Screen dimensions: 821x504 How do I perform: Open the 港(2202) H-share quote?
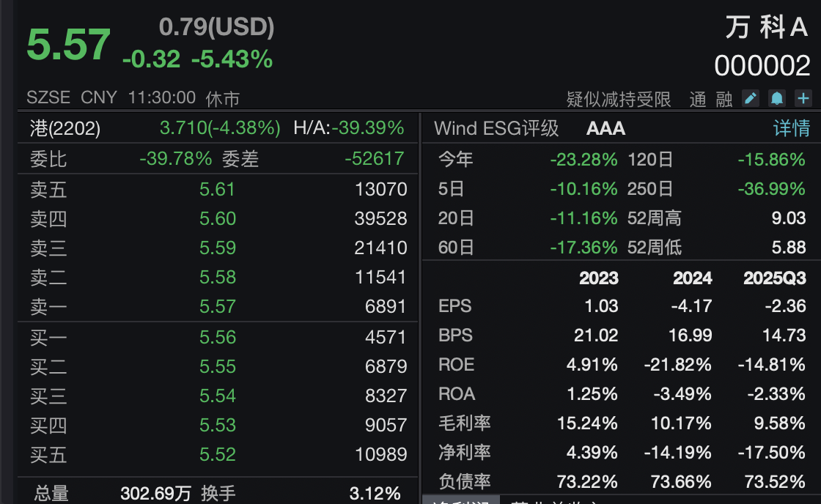(65, 129)
